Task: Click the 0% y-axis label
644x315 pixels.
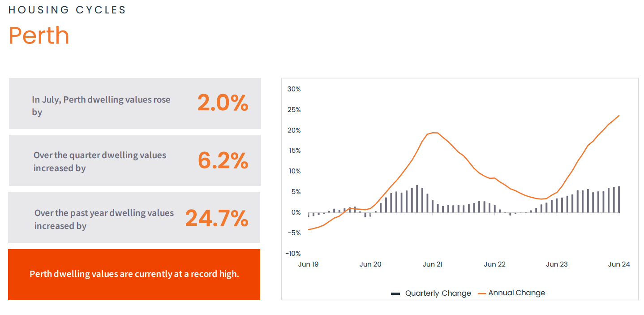Action: [x=296, y=212]
